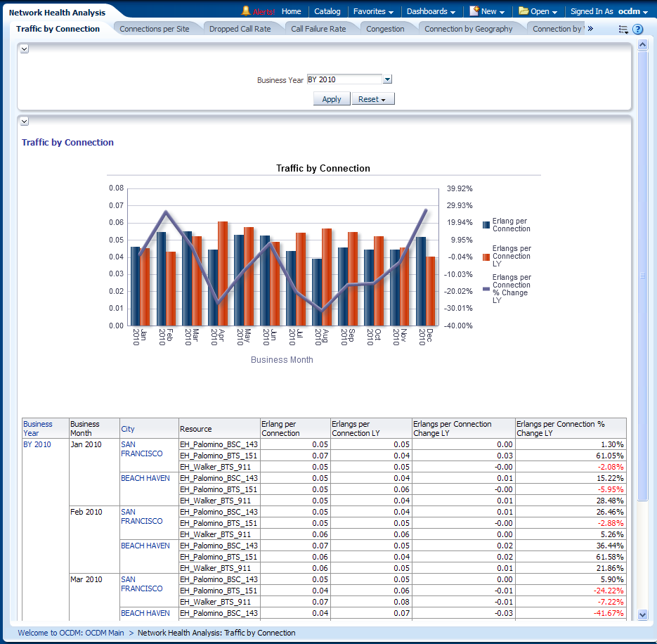Open the Dashboards menu
This screenshot has height=644, width=657.
point(431,11)
